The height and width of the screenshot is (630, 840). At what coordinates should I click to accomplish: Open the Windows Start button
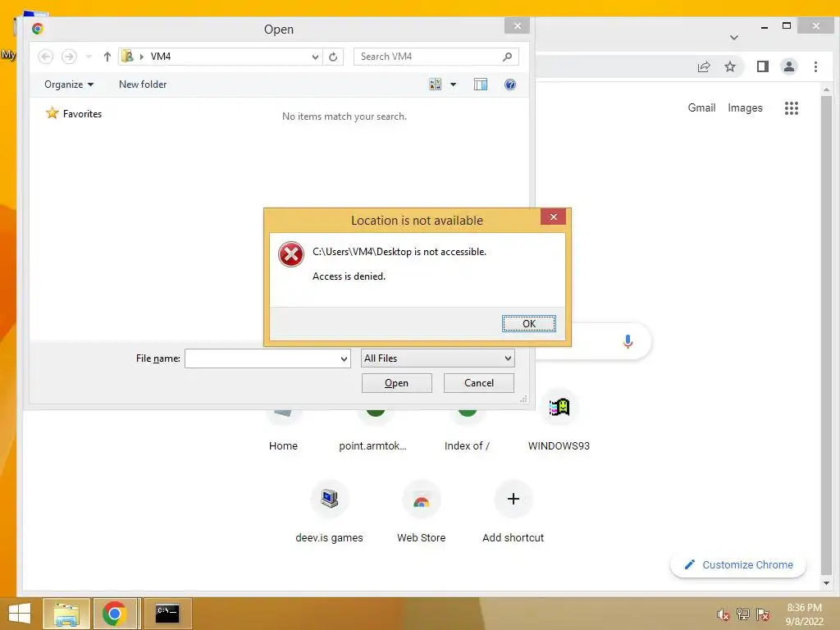click(20, 614)
